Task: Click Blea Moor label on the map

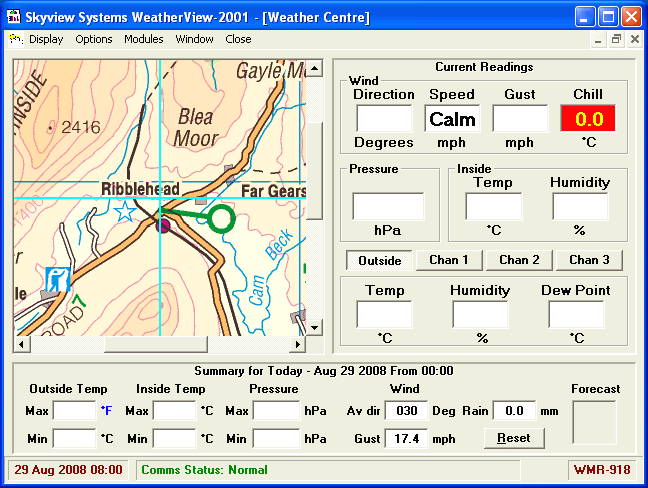Action: [195, 128]
